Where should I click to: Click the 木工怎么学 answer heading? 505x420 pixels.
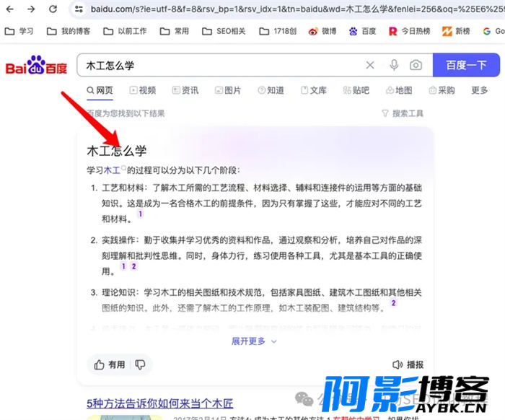pyautogui.click(x=117, y=151)
